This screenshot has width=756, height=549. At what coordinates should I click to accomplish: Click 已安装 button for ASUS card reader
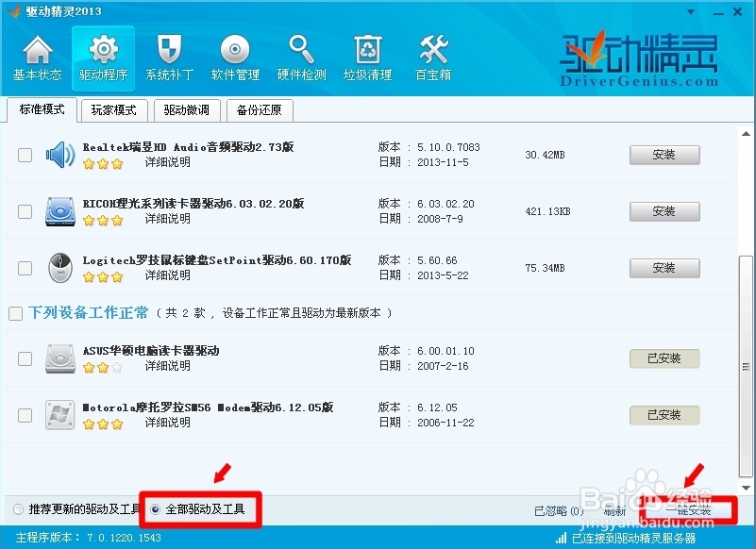(x=664, y=358)
